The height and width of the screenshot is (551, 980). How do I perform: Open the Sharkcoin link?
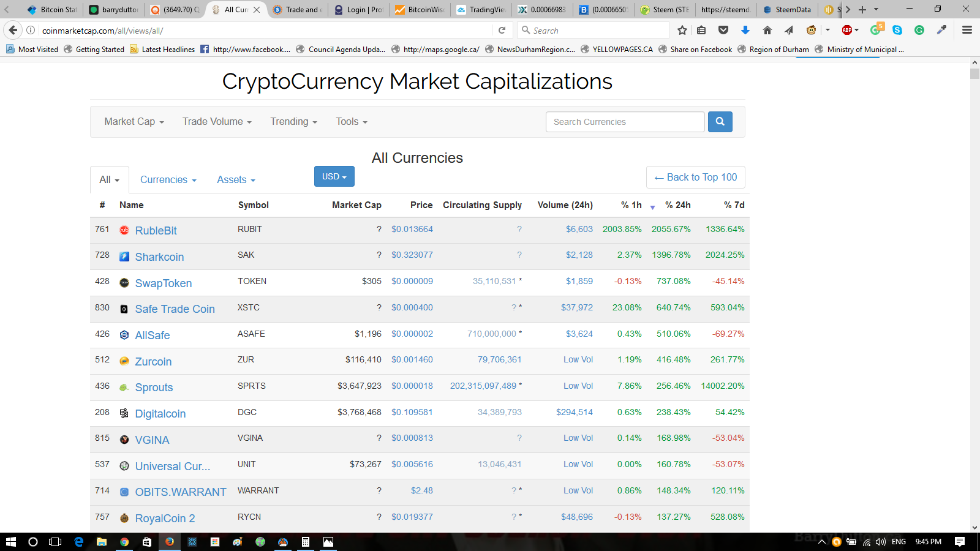tap(159, 257)
